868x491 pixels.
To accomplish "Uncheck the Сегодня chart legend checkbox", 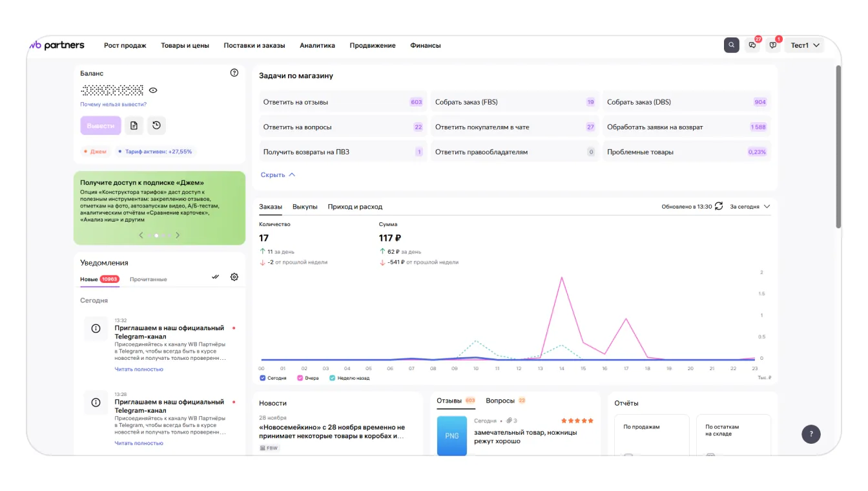I will [263, 378].
